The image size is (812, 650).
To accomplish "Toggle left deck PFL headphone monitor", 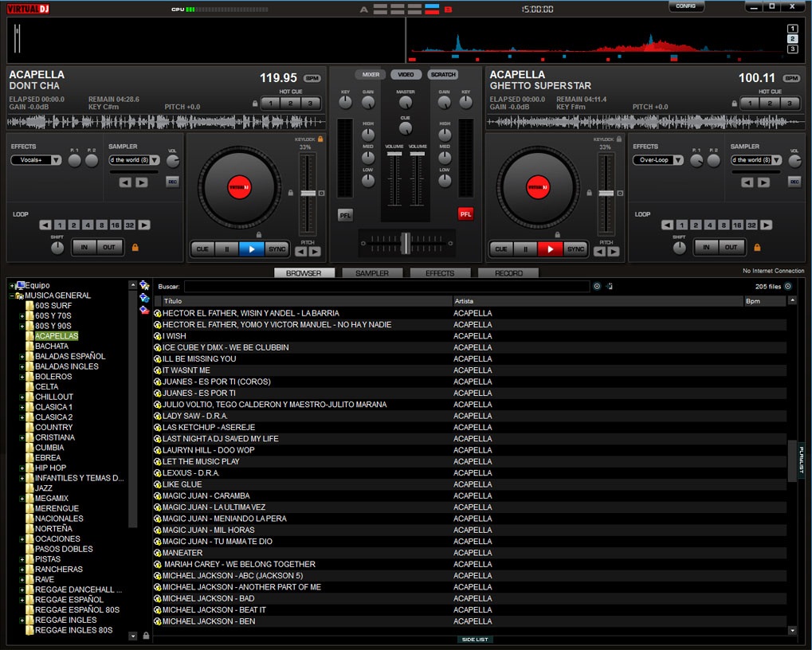I will 345,215.
